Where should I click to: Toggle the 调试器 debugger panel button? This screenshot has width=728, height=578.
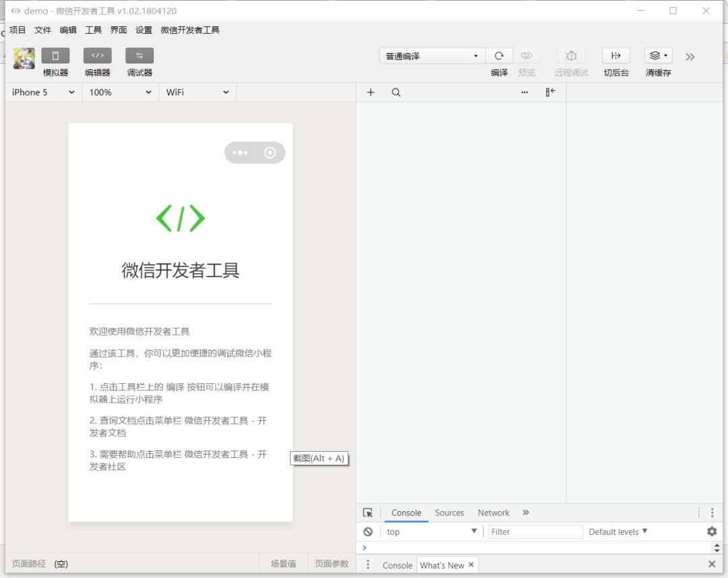(x=140, y=56)
